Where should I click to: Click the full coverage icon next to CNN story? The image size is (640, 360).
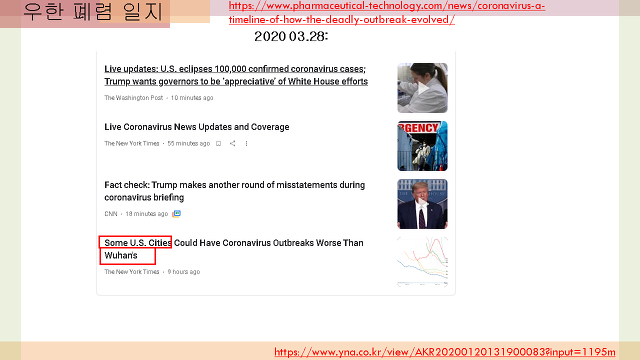tap(176, 213)
